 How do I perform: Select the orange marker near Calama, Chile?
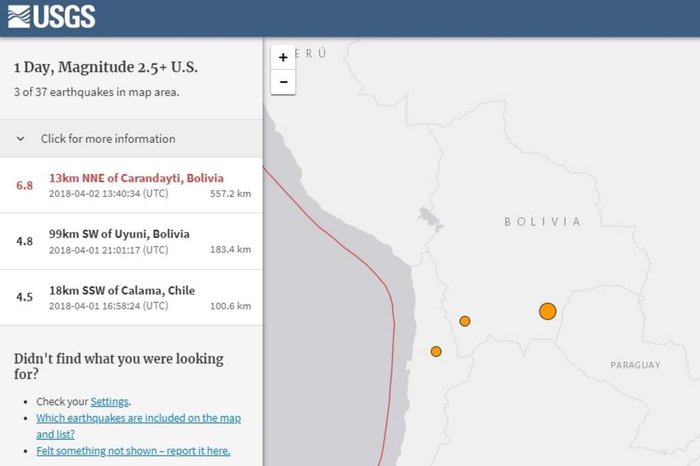point(436,351)
